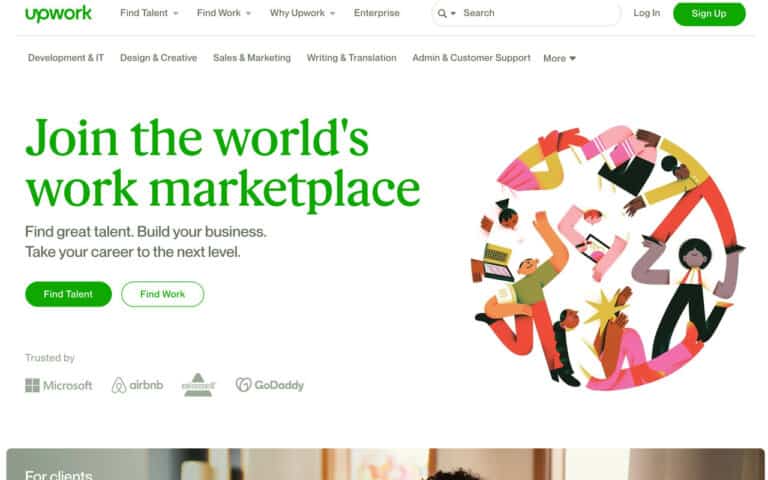Click the outlined Find Work button
Image resolution: width=768 pixels, height=480 pixels.
point(163,294)
